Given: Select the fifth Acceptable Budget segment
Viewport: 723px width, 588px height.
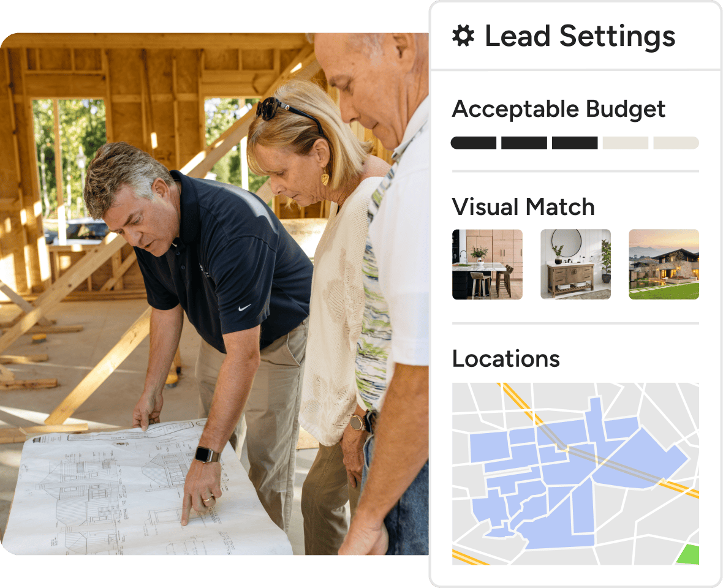Looking at the screenshot, I should (x=676, y=143).
